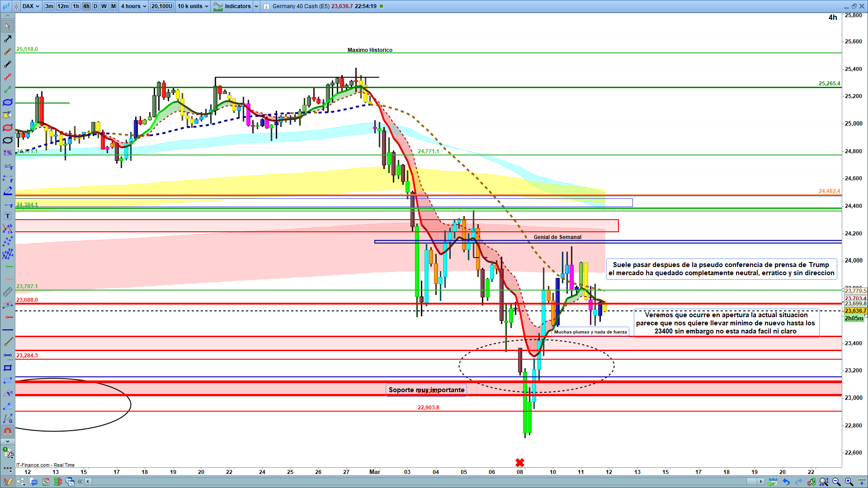Toggle the magnet snap tool
Screen dimensions: 868x488
pos(7,431)
